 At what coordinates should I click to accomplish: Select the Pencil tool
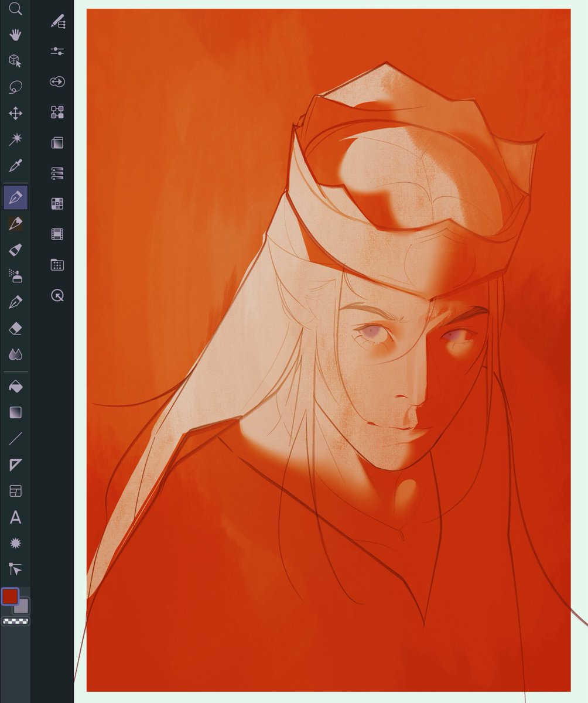pyautogui.click(x=16, y=224)
